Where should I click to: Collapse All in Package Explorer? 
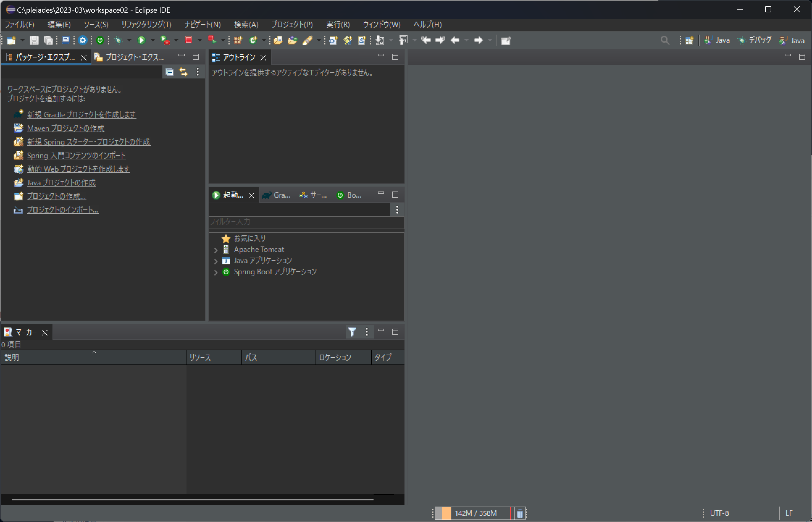click(170, 72)
